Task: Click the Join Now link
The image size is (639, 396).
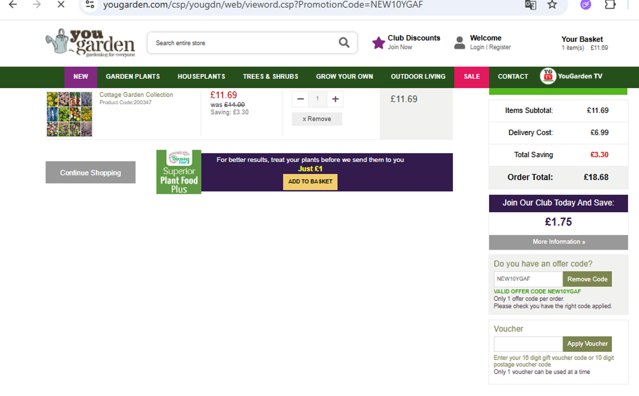Action: tap(400, 47)
